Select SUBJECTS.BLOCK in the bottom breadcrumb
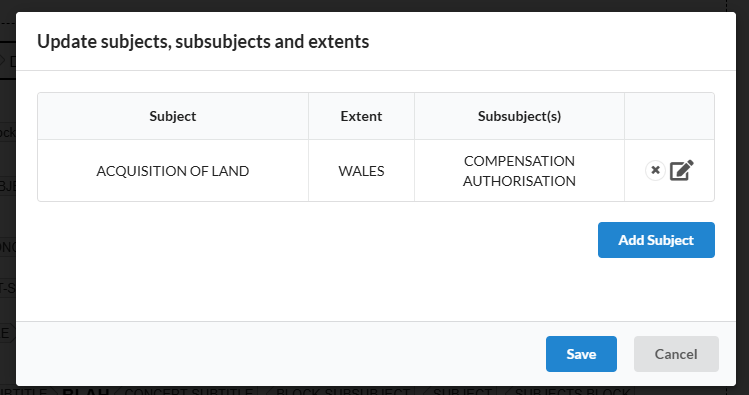 (572, 392)
